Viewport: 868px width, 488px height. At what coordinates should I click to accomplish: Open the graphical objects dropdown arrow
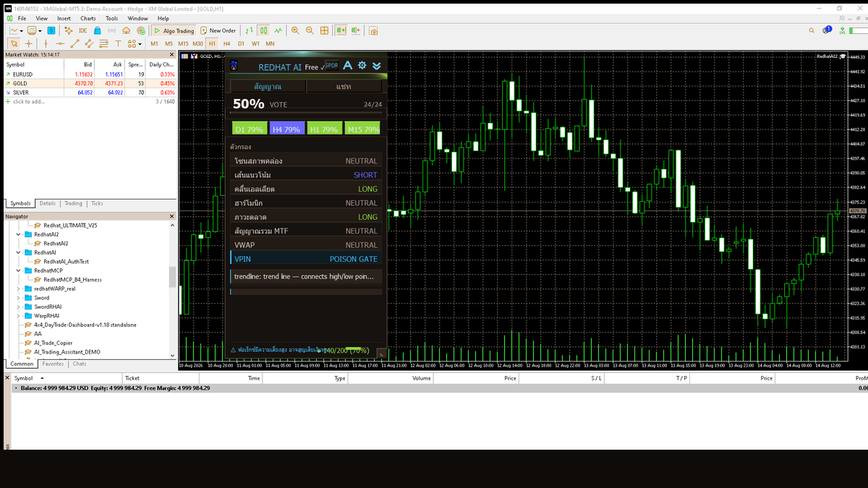(x=140, y=43)
